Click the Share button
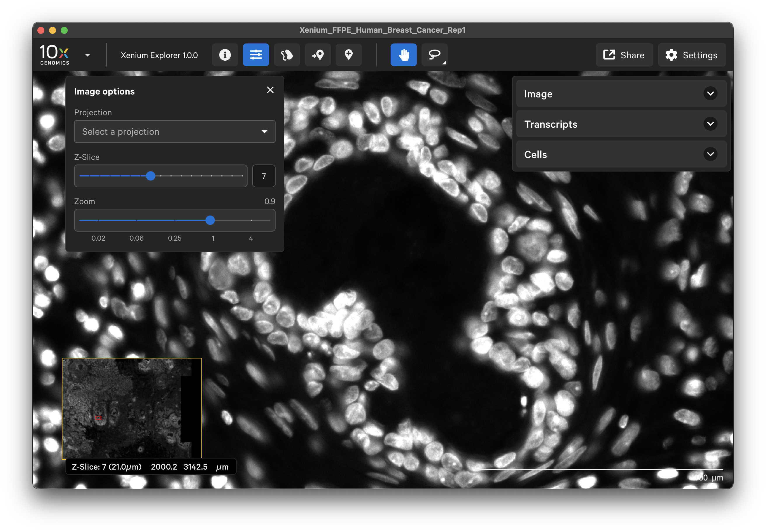This screenshot has height=532, width=766. click(x=624, y=55)
